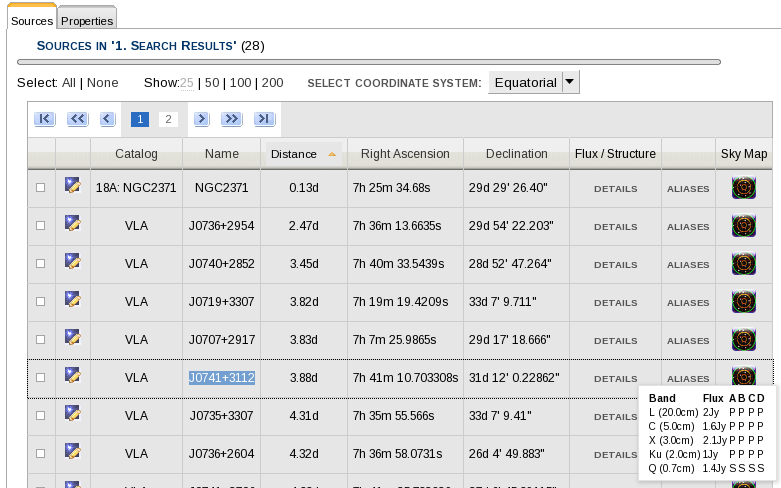Viewport: 781px width, 488px height.
Task: Click fast-forward pages double arrow icon
Action: 232,119
